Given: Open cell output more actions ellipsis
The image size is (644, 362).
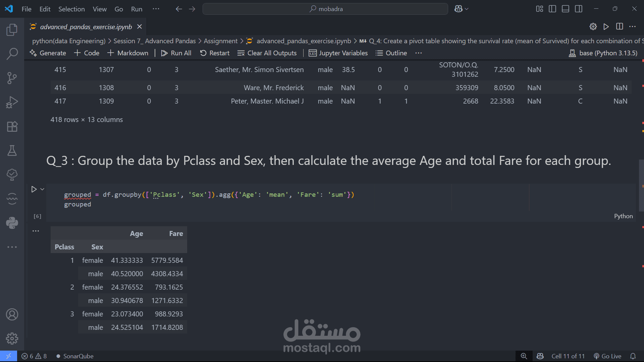Looking at the screenshot, I should click(x=36, y=231).
